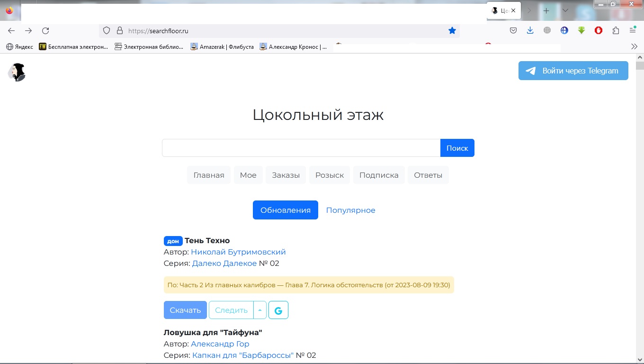Screen dimensions: 644x364
Task: Click Скачать for Тень Техно
Action: point(185,310)
